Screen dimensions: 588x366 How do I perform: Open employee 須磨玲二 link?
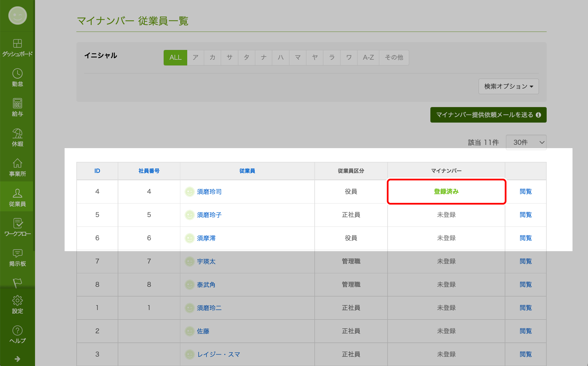[209, 308]
